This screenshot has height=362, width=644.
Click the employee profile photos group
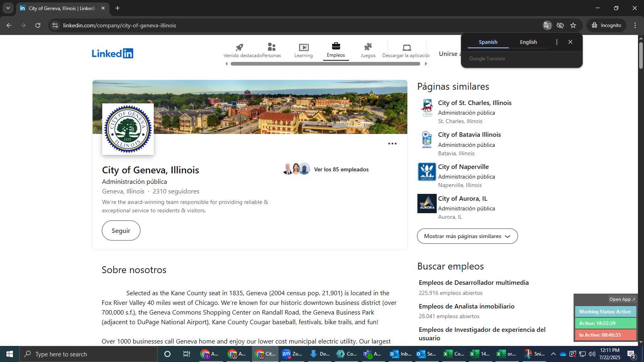point(296,169)
